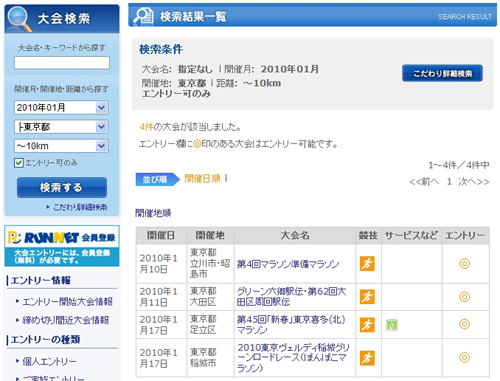Click running icon for 第4回マラソン準備マラソン
Screen dimensions: 500x381
point(367,264)
